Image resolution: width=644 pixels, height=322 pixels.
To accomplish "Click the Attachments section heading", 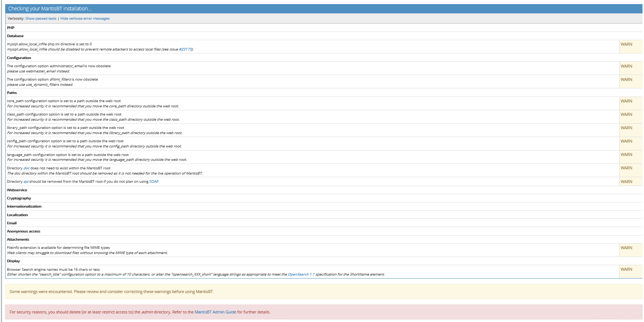I will [x=18, y=240].
